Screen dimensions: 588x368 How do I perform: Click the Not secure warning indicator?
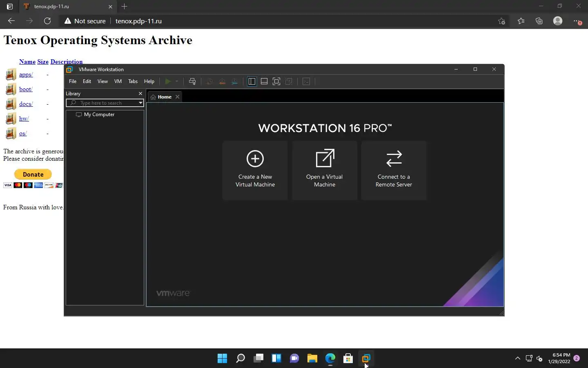coord(85,21)
